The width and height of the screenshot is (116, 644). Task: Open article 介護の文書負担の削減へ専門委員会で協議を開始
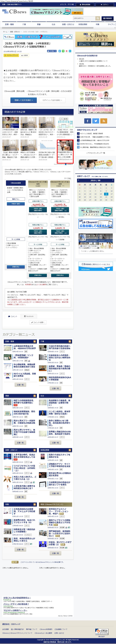point(59,347)
